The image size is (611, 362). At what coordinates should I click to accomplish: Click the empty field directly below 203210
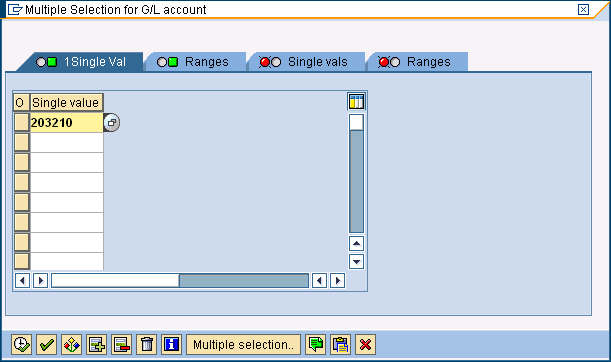[67, 143]
